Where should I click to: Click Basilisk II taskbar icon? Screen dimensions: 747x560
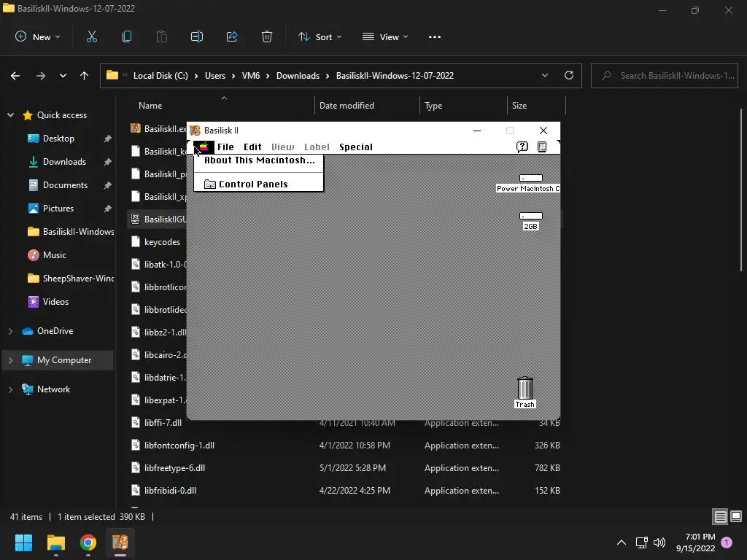pos(120,542)
